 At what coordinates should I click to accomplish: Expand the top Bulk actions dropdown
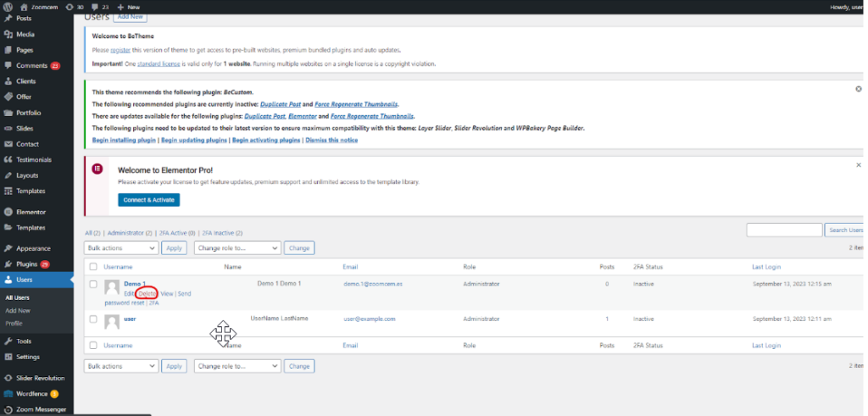pyautogui.click(x=121, y=248)
